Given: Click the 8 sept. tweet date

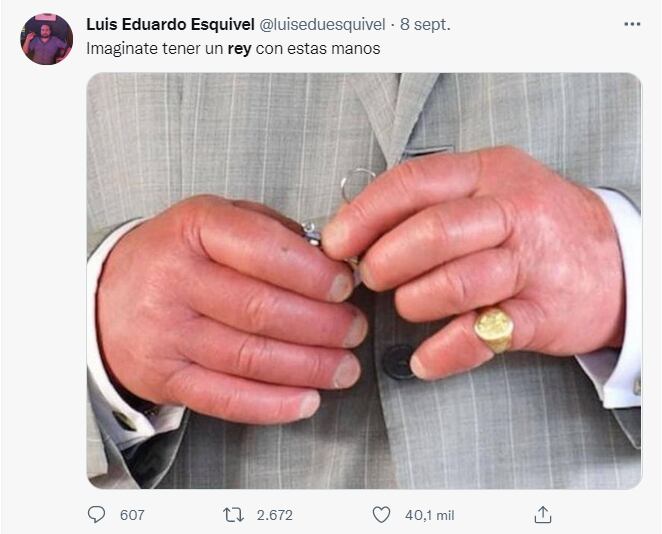Looking at the screenshot, I should pos(425,24).
